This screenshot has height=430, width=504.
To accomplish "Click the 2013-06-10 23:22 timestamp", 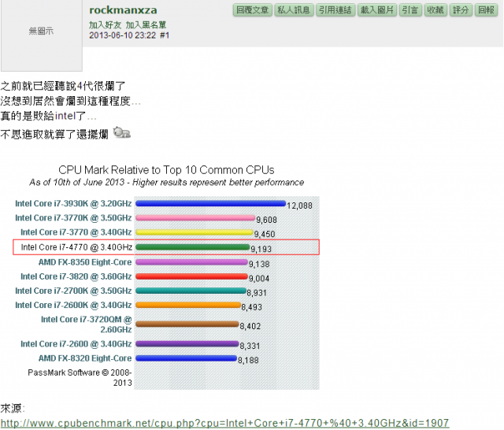I will pos(123,35).
